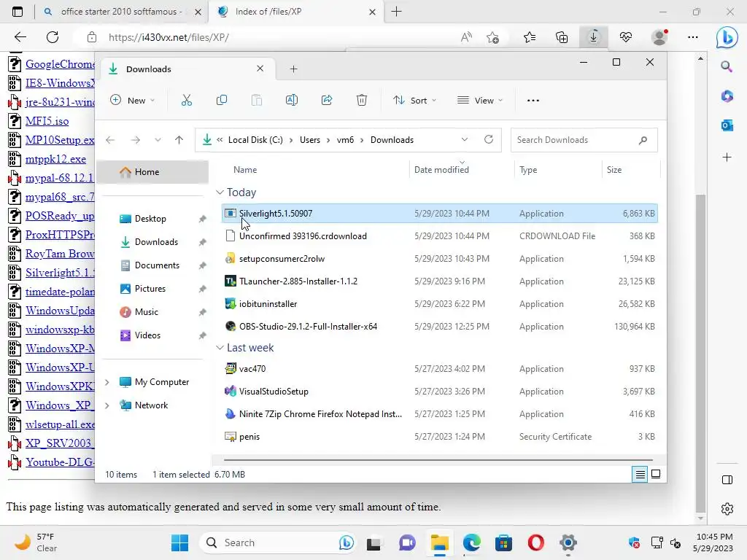
Task: Click the Explorer refresh icon in address bar
Action: pyautogui.click(x=489, y=139)
